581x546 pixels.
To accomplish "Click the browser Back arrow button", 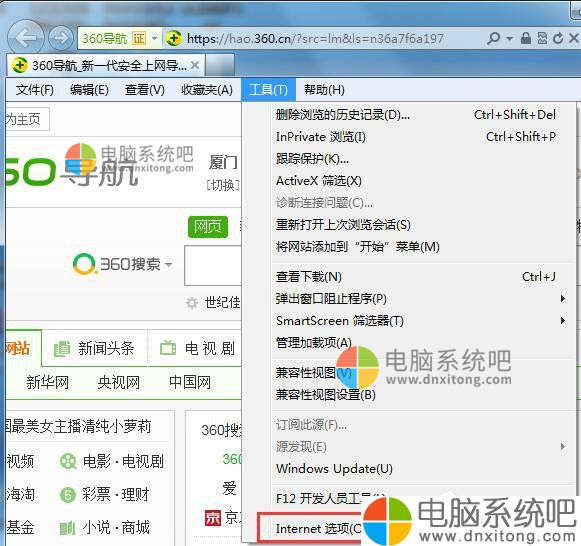I will point(25,38).
